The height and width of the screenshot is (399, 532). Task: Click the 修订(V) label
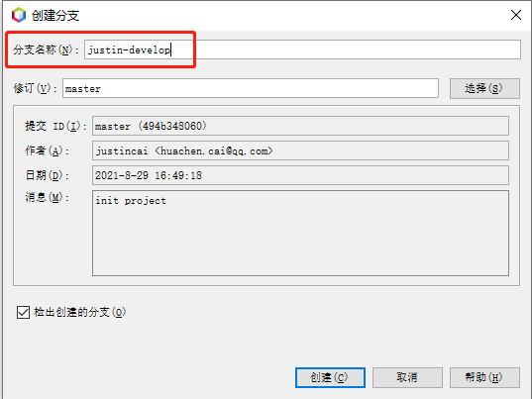(35, 88)
